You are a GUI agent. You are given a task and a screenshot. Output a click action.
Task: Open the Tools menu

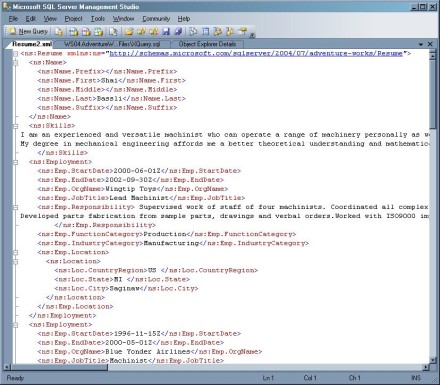click(98, 19)
